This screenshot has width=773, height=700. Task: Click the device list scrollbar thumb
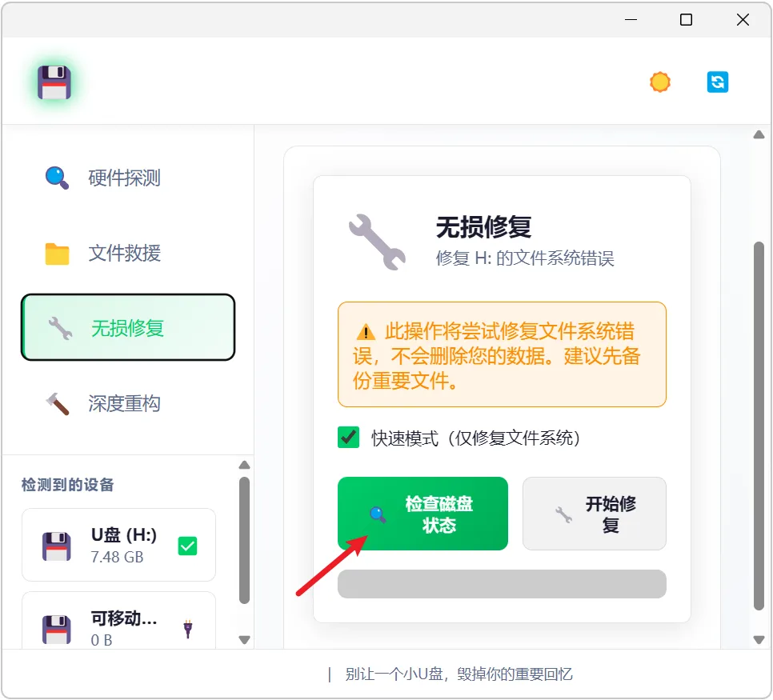coord(244,540)
